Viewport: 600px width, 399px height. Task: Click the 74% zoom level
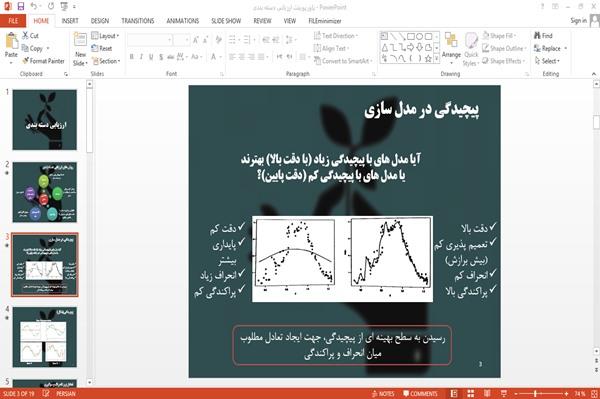(580, 394)
